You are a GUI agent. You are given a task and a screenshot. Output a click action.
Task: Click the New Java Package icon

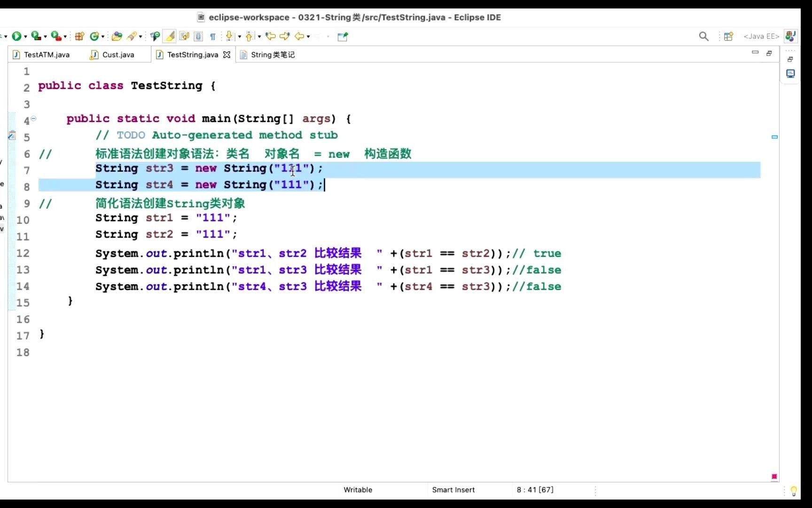coord(79,36)
